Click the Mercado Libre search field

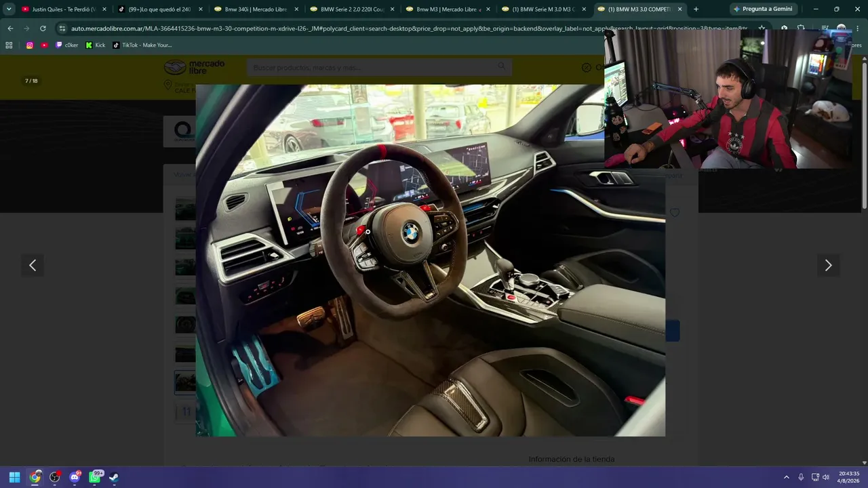[379, 67]
